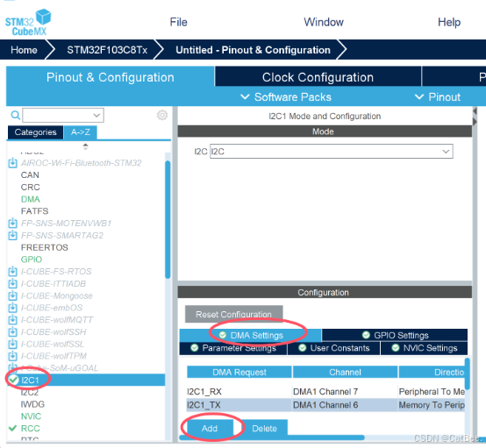
Task: Click download icon beside I-CUBE-wolfSSH
Action: (x=12, y=331)
